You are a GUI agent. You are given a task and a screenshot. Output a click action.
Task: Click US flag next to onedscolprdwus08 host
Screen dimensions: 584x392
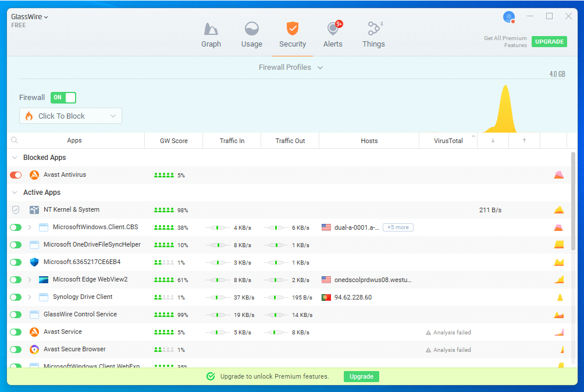click(326, 280)
